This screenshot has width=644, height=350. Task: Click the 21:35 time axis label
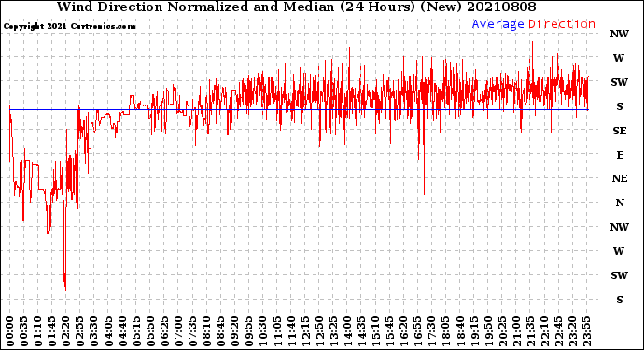530,331
